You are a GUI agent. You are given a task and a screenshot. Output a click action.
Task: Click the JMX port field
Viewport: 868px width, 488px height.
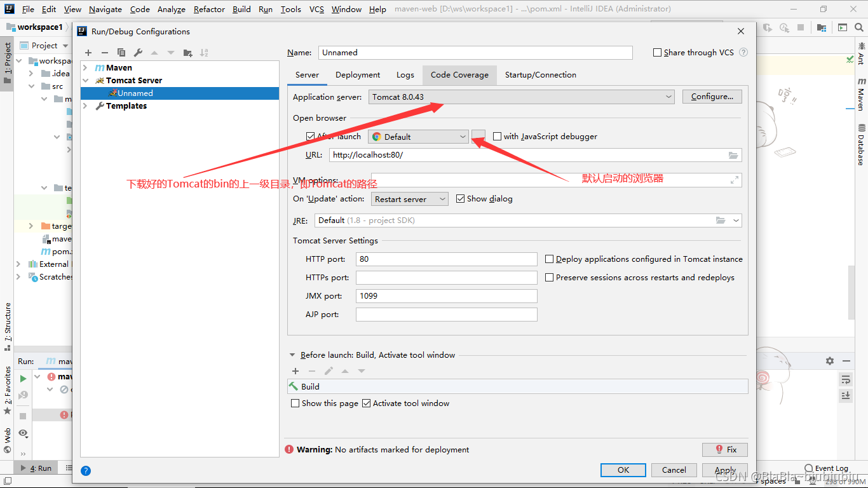(x=447, y=296)
